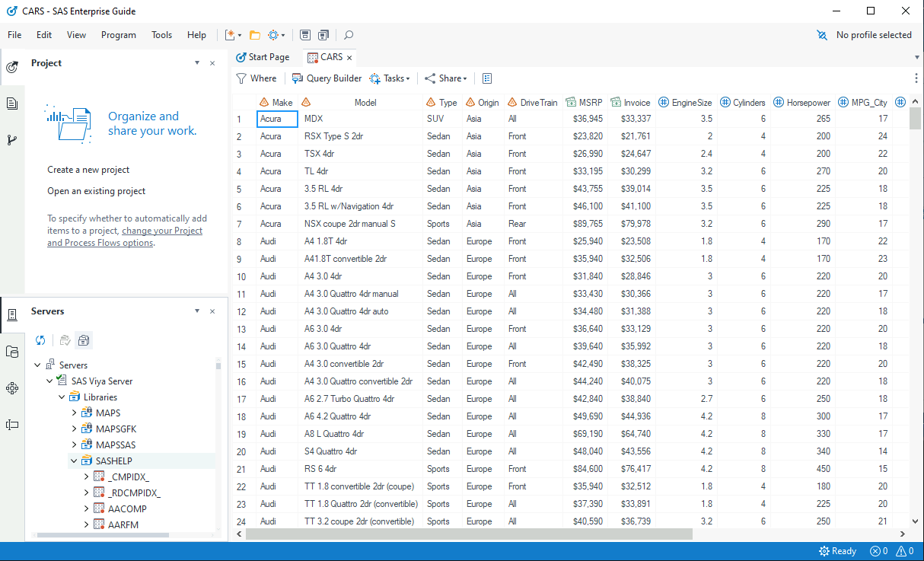Viewport: 924px width, 561px height.
Task: Click the magnifier search icon in toolbar
Action: (349, 35)
